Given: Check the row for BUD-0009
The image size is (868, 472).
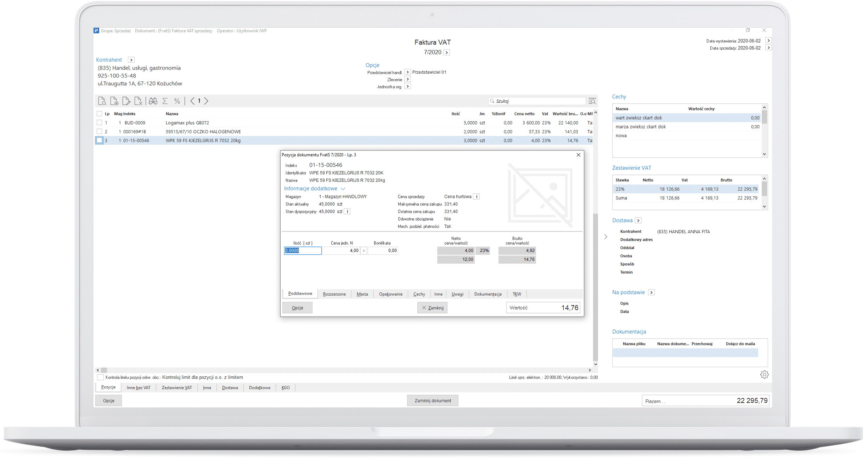Looking at the screenshot, I should pos(99,123).
